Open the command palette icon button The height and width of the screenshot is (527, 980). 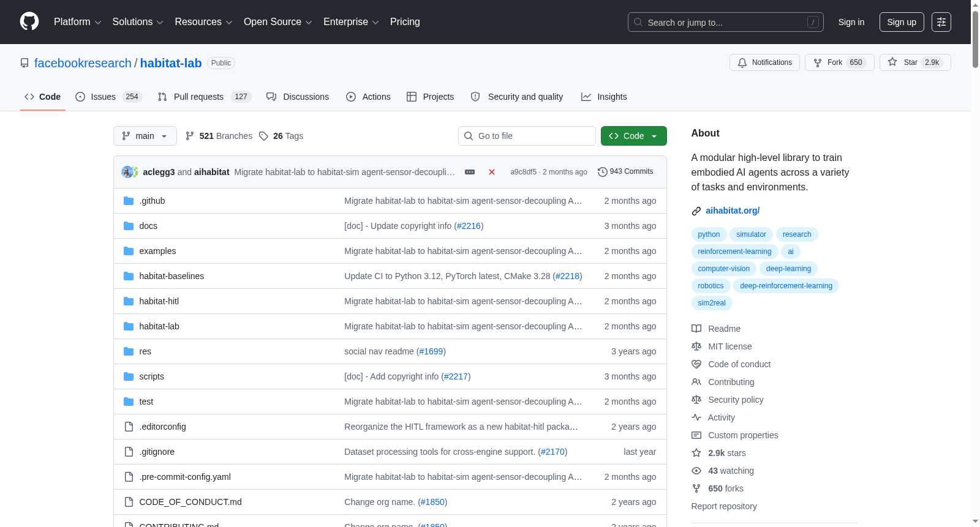pos(941,22)
